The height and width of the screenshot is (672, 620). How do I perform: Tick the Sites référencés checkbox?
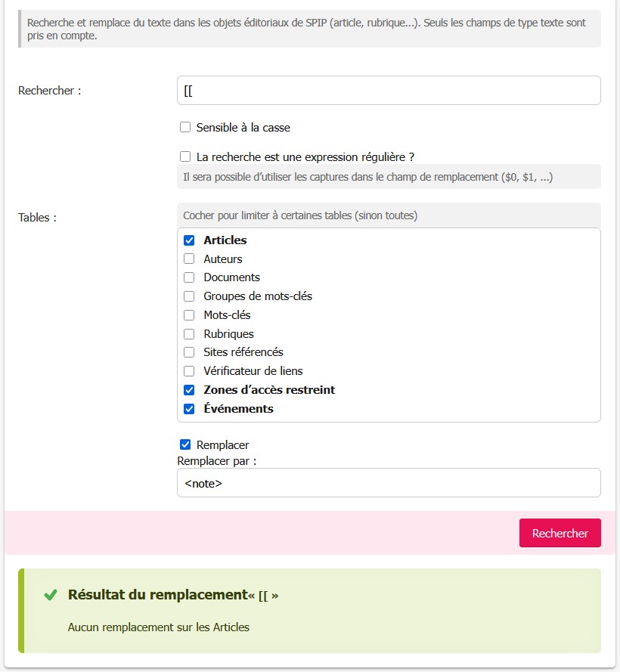(x=190, y=352)
